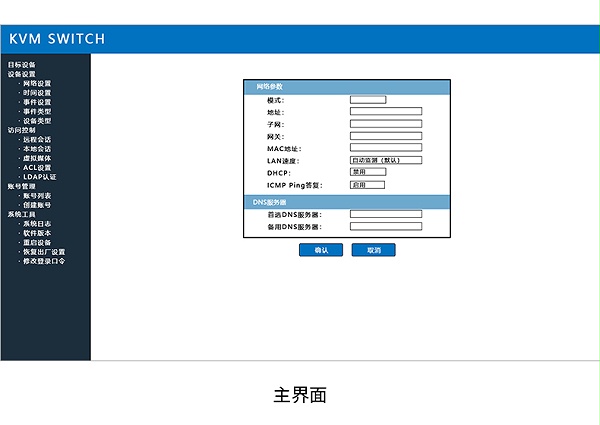Click the KVM SWITCH header title
Screen dimensions: 600x425
coord(57,39)
